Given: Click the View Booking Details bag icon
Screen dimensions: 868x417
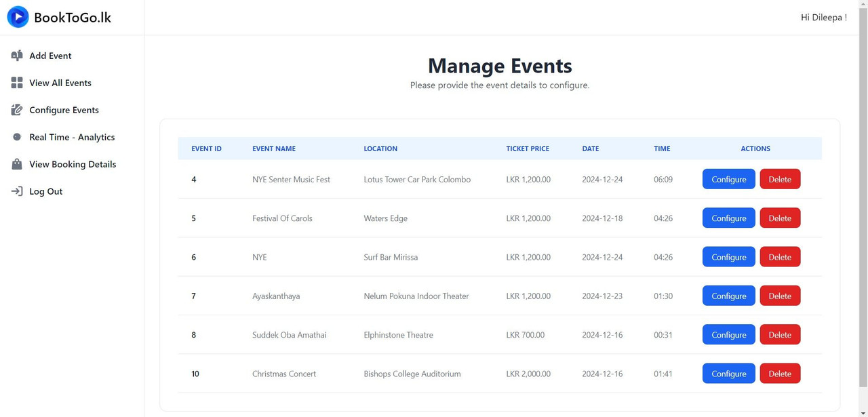Looking at the screenshot, I should 17,164.
